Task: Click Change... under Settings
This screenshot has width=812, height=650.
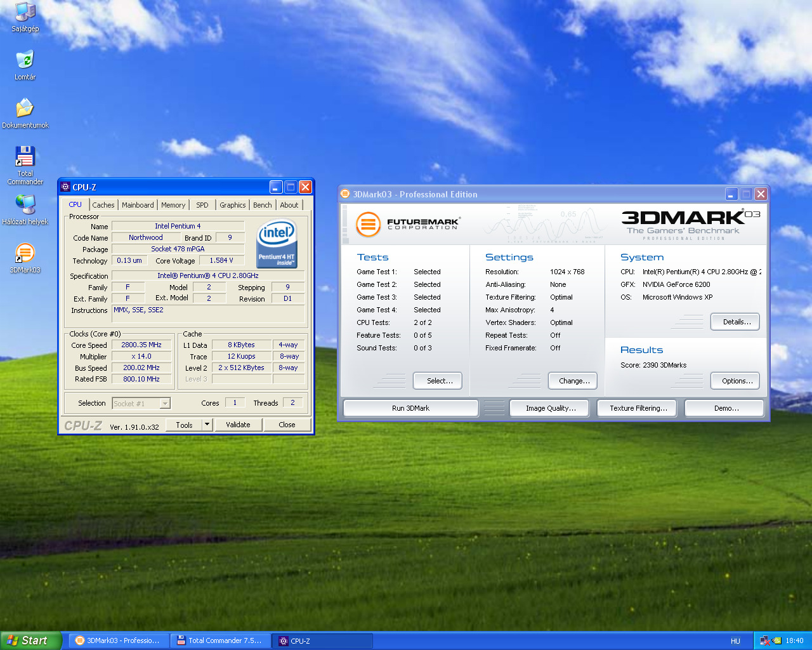Action: click(x=573, y=381)
